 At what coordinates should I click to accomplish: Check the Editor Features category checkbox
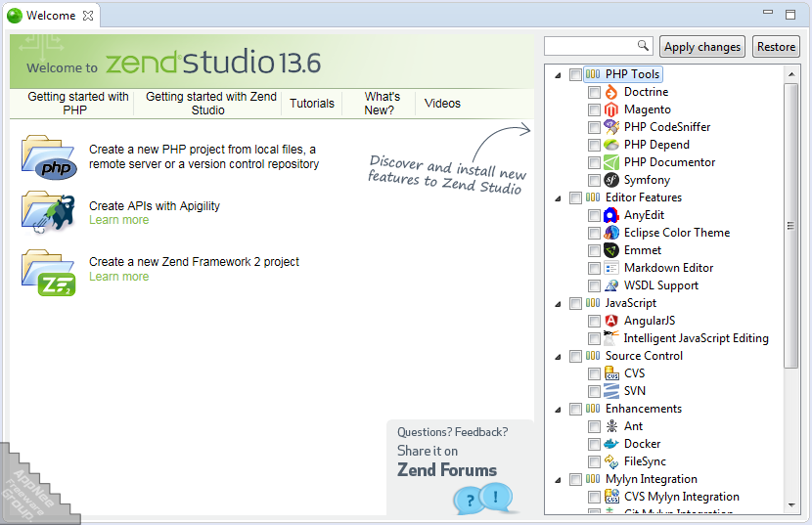575,198
